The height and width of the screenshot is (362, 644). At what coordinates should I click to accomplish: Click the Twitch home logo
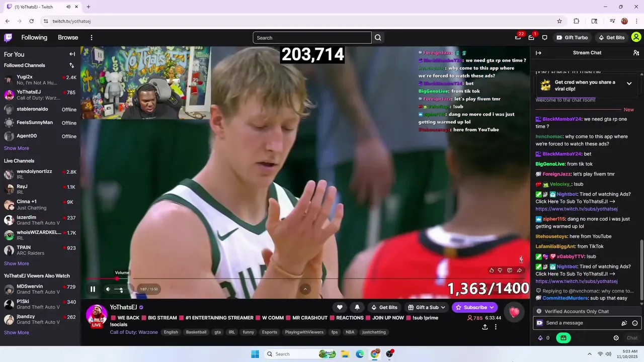pyautogui.click(x=8, y=38)
